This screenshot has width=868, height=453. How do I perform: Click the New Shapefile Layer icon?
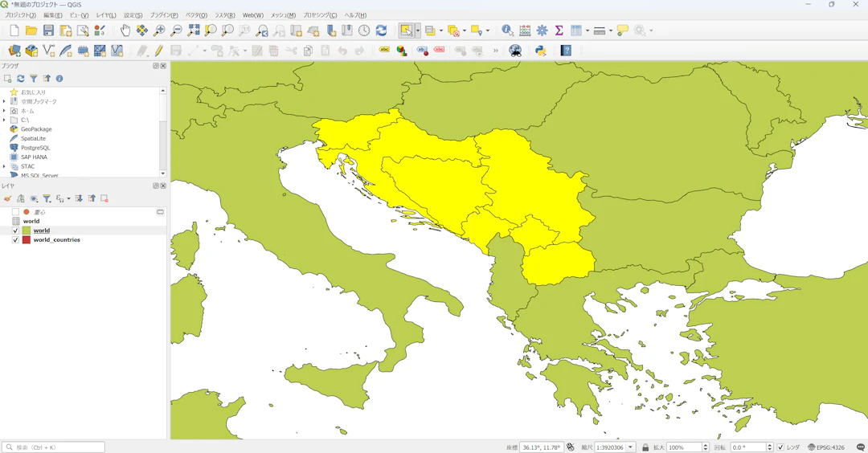(x=49, y=51)
